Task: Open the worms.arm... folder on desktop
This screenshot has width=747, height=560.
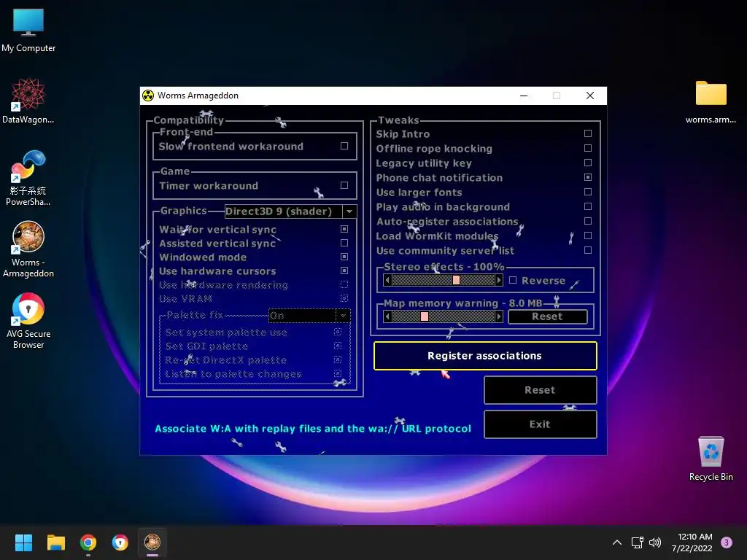Action: (711, 101)
